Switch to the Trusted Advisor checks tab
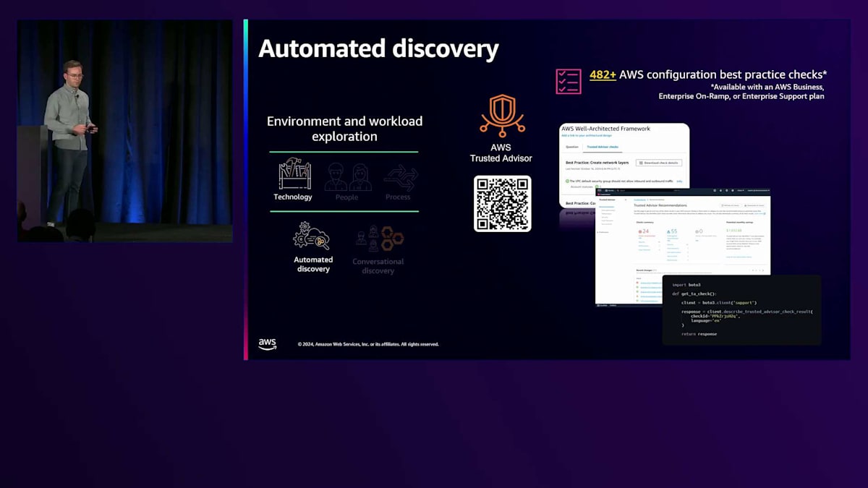 coord(603,147)
